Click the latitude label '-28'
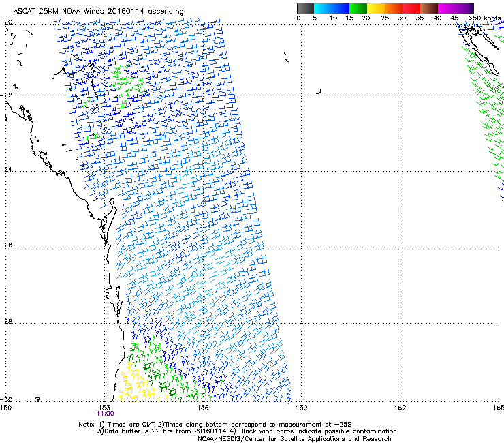Screen dimensions: 504x443 click(x=6, y=322)
